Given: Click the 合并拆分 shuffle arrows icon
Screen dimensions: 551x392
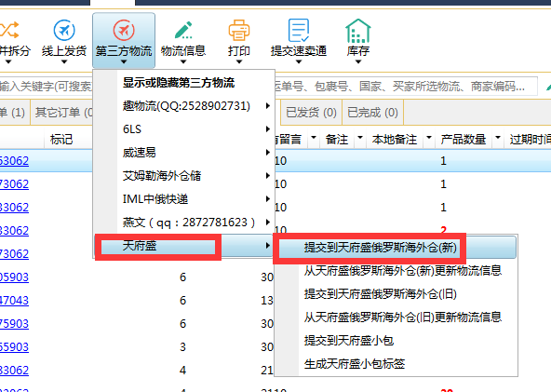Looking at the screenshot, I should [8, 30].
